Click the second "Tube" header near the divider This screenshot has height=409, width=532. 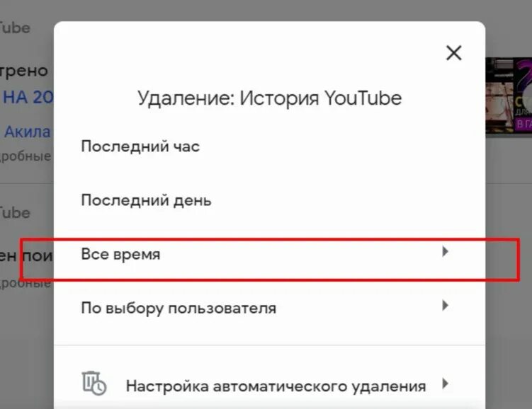[15, 213]
